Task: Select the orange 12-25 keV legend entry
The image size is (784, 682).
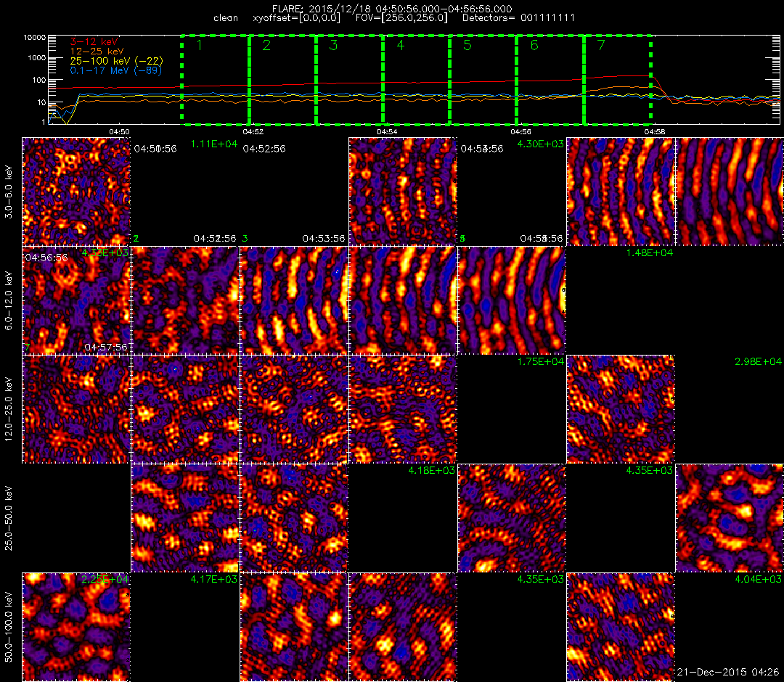Action: pos(97,51)
